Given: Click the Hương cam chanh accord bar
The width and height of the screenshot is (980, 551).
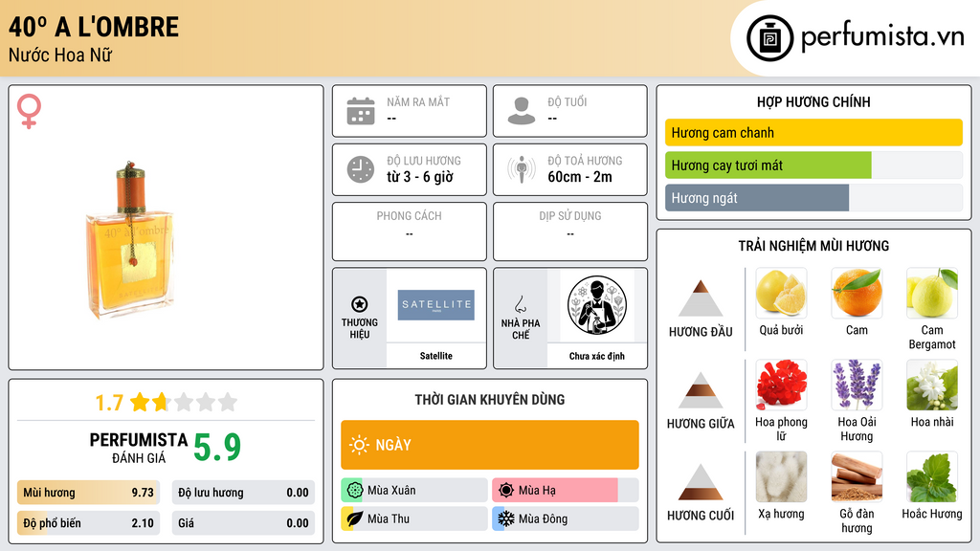Looking at the screenshot, I should pyautogui.click(x=813, y=132).
